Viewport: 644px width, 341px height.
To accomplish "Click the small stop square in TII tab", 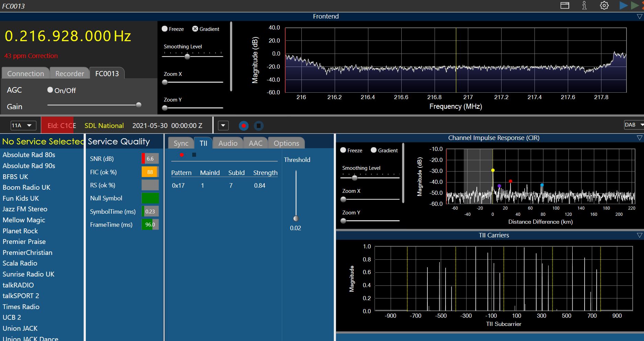I will (x=194, y=155).
